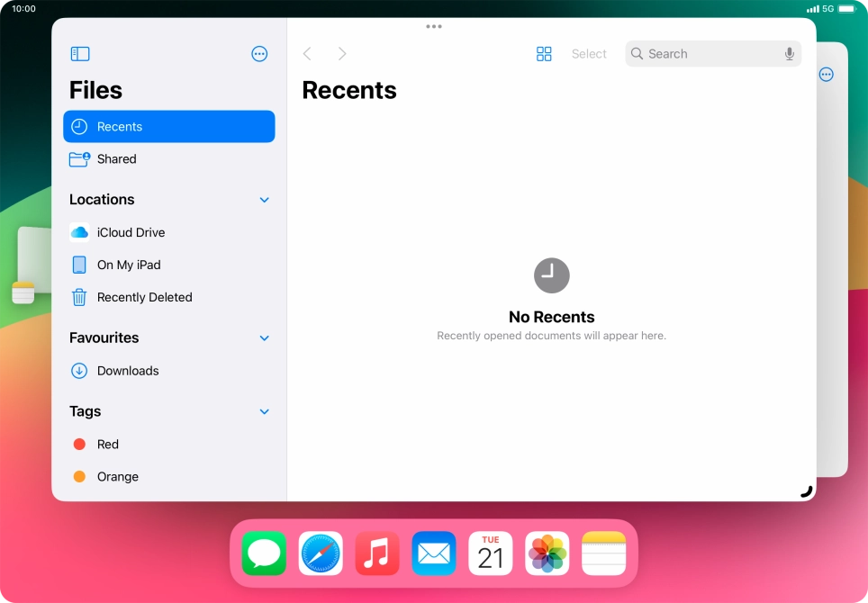
Task: Open the More options menu in the sidebar
Action: [259, 53]
